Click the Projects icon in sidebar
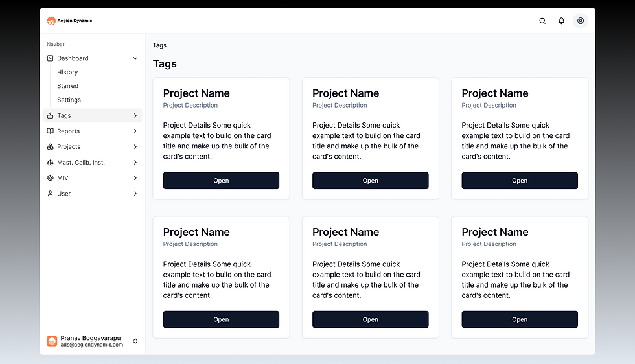 coord(51,147)
